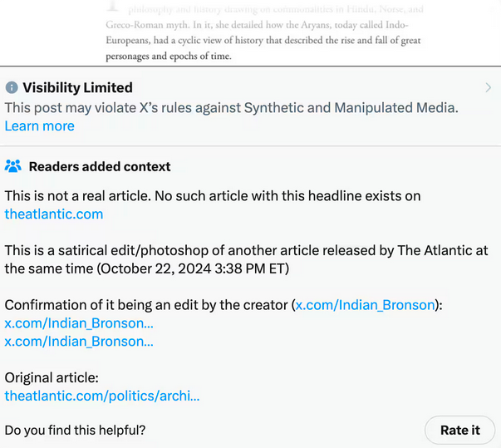Click the October 22, 2024 timestamp text

(x=193, y=268)
